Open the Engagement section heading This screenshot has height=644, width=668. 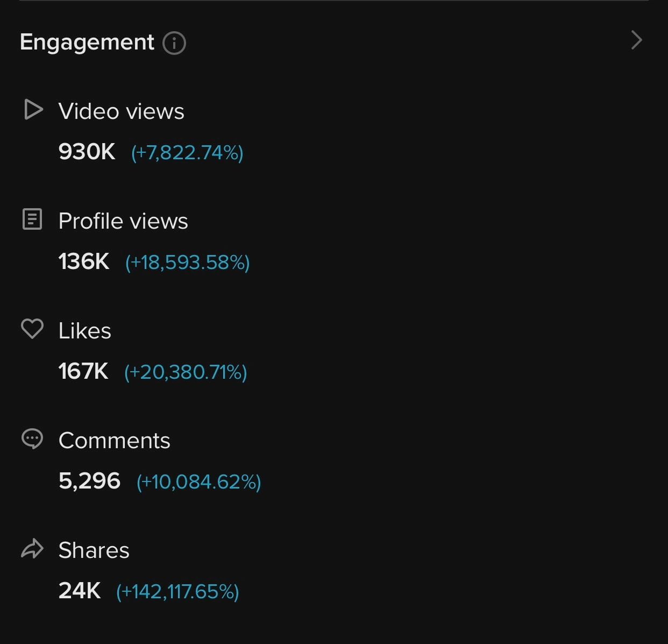point(87,42)
